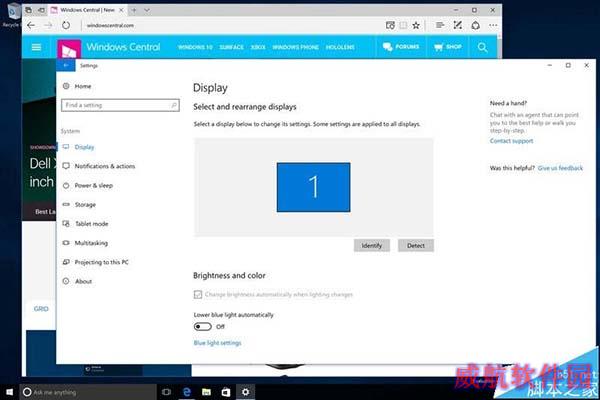Open File Explorer on taskbar
Screen dimensions: 600x400
pos(206,392)
